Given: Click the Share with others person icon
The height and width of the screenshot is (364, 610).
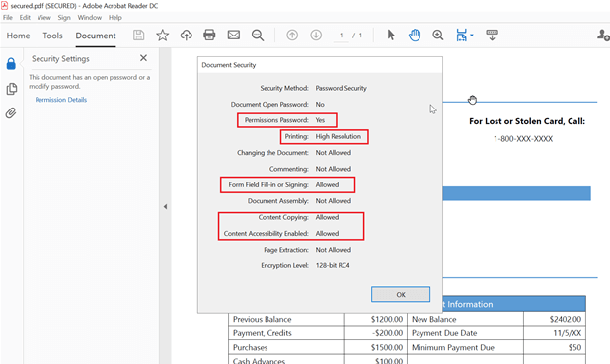Looking at the screenshot, I should tap(603, 36).
